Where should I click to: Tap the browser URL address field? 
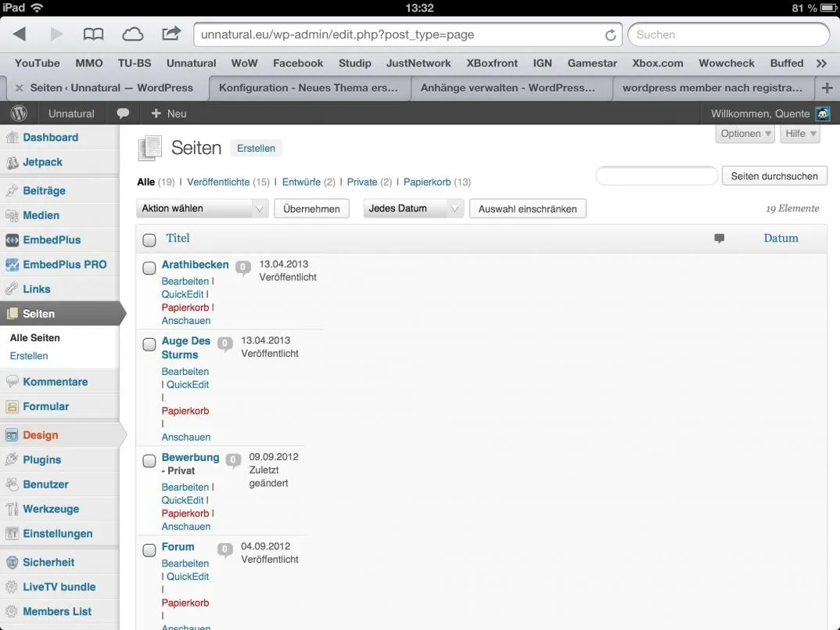407,35
